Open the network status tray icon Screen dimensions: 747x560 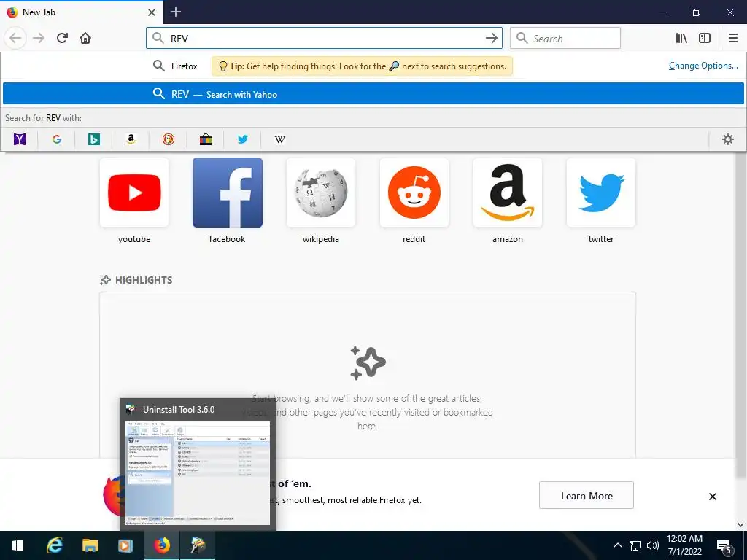[x=635, y=545]
